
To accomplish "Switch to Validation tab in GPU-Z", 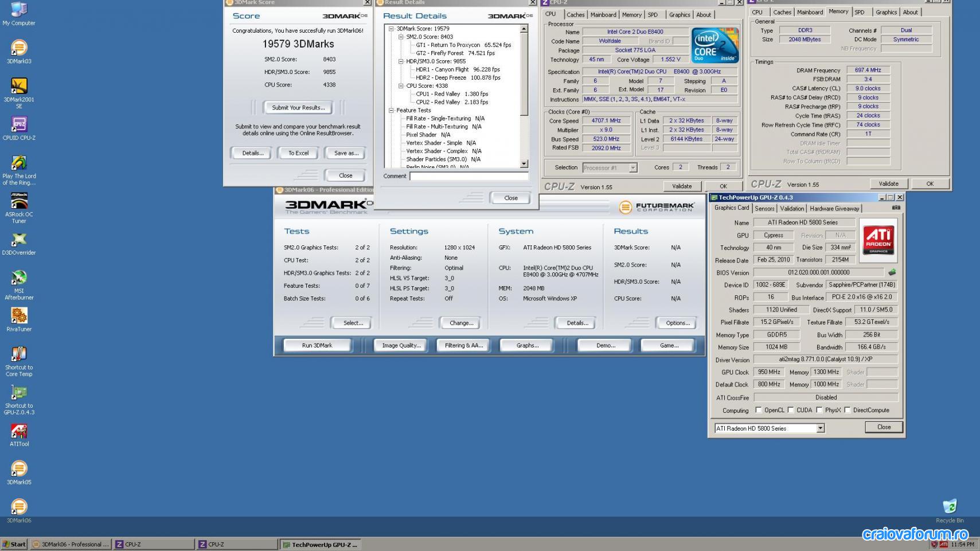I will click(792, 209).
